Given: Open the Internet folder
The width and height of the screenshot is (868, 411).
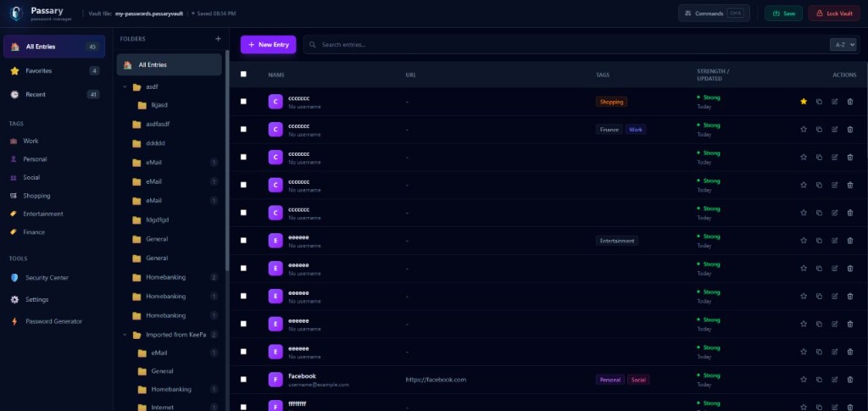Looking at the screenshot, I should click(162, 407).
